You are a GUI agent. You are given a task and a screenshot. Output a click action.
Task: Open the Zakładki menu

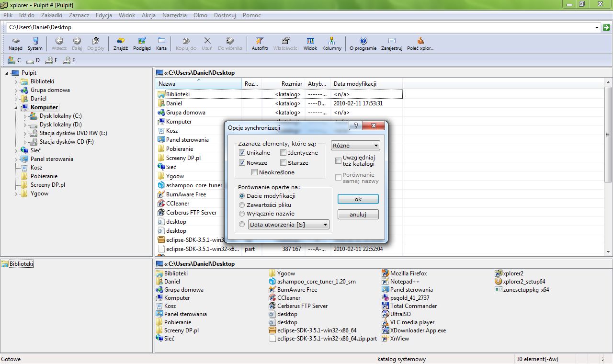(52, 15)
